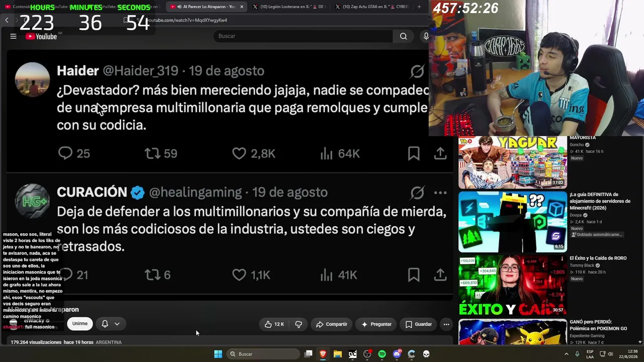Screen dimensions: 644x362
Task: Bookmark CURACIÓN's tweet
Action: [x=414, y=275]
